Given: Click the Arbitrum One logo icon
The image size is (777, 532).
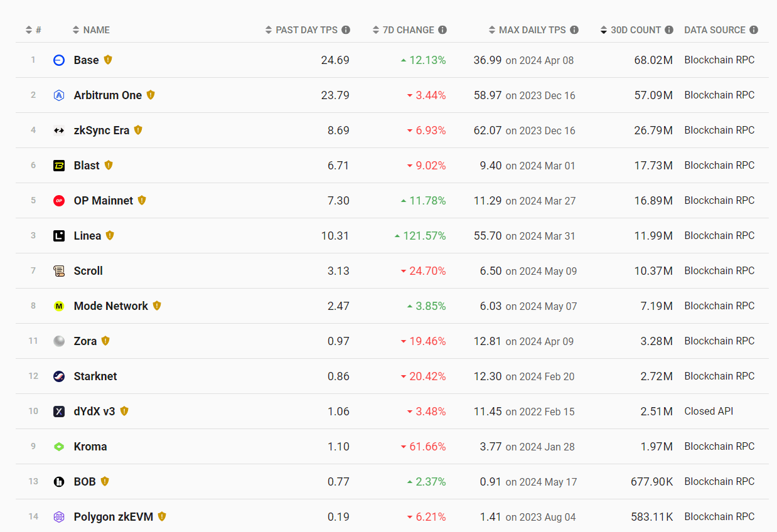Looking at the screenshot, I should point(59,95).
